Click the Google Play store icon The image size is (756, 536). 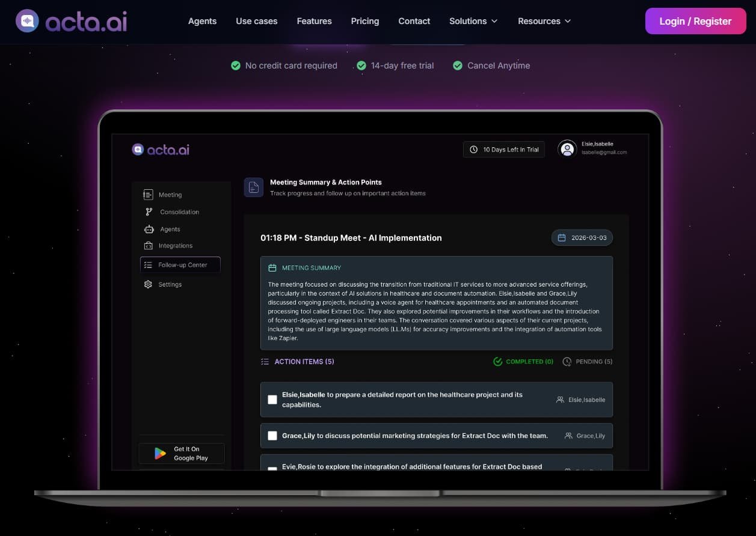pos(160,454)
